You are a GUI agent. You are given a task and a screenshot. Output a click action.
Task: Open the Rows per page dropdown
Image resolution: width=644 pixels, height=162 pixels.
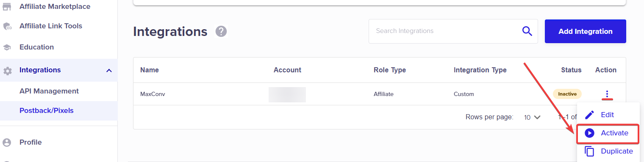pyautogui.click(x=532, y=117)
